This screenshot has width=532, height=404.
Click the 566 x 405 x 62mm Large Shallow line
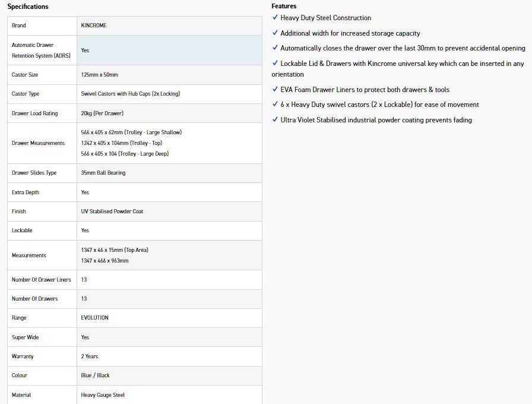pyautogui.click(x=131, y=132)
